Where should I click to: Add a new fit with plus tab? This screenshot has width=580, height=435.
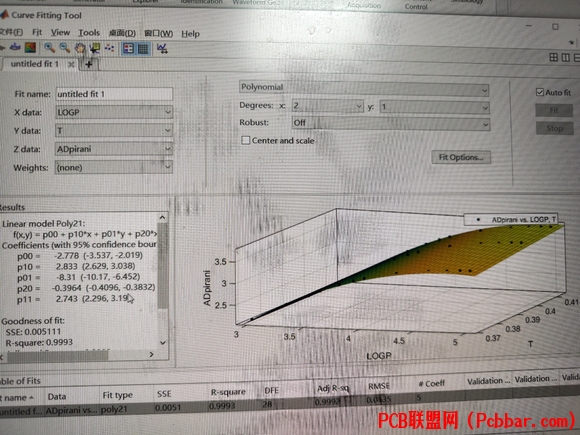click(x=89, y=64)
